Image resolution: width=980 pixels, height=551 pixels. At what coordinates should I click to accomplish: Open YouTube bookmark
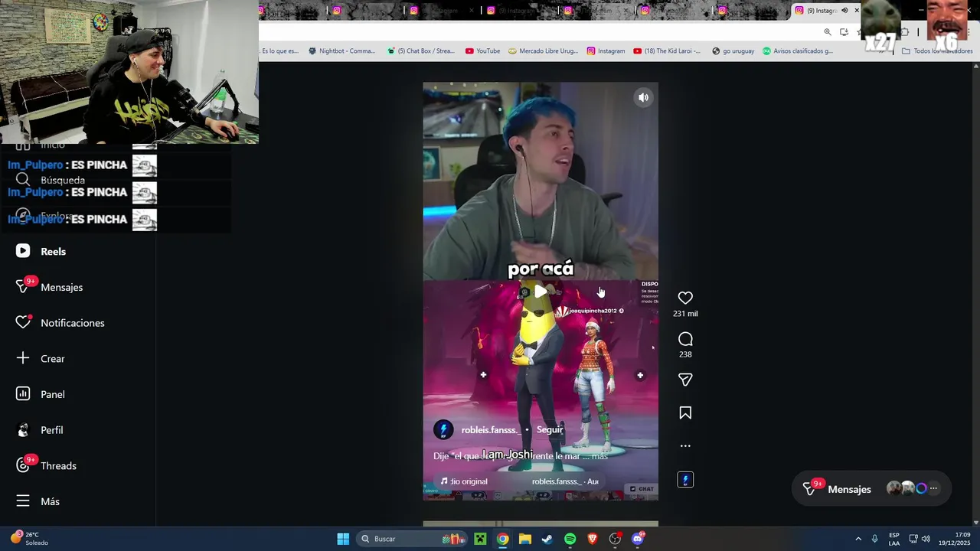pyautogui.click(x=482, y=51)
